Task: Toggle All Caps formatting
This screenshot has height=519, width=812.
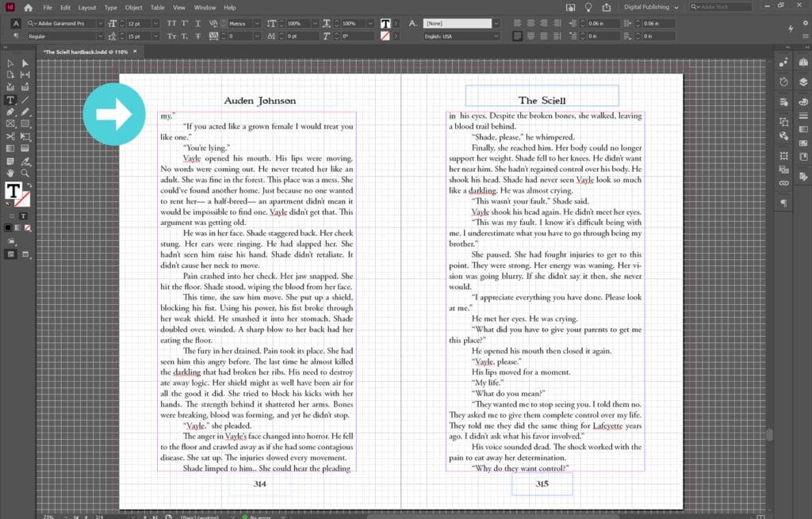Action: 172,23
